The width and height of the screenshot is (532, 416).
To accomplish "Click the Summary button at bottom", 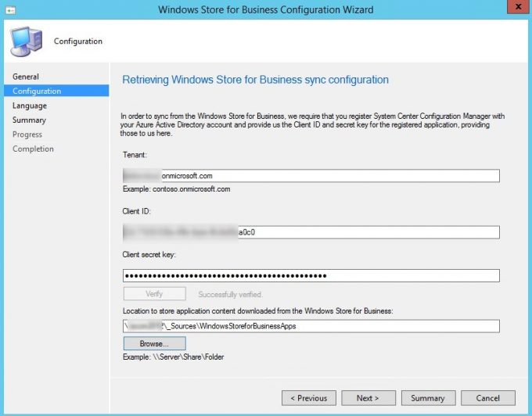I will pyautogui.click(x=428, y=398).
